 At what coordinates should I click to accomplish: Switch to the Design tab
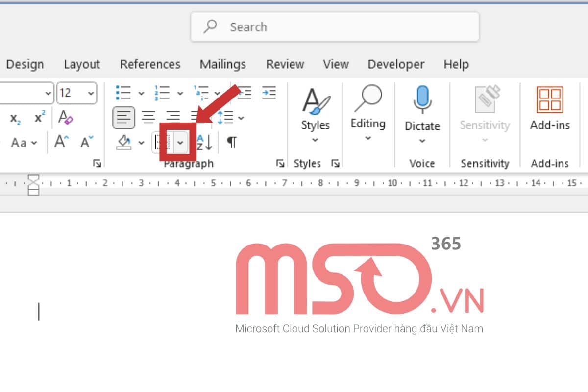point(25,64)
